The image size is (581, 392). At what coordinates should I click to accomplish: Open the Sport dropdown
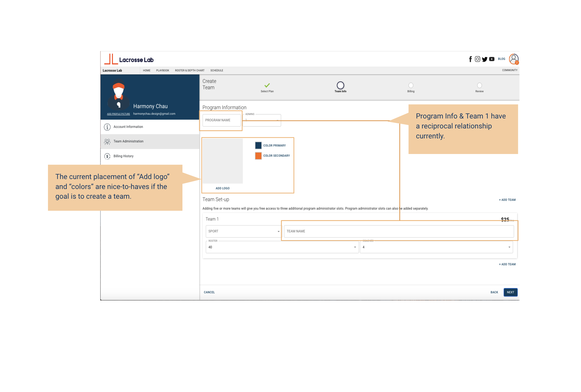coord(243,231)
